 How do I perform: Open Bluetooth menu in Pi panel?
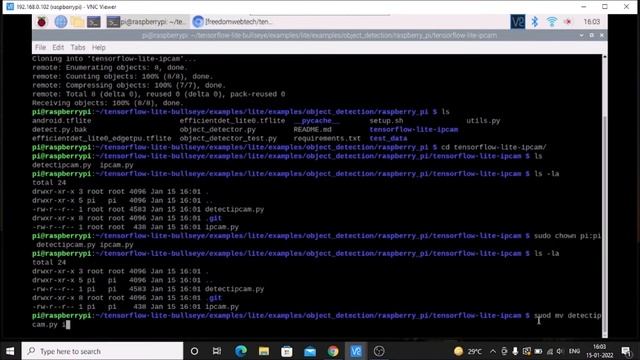click(535, 22)
